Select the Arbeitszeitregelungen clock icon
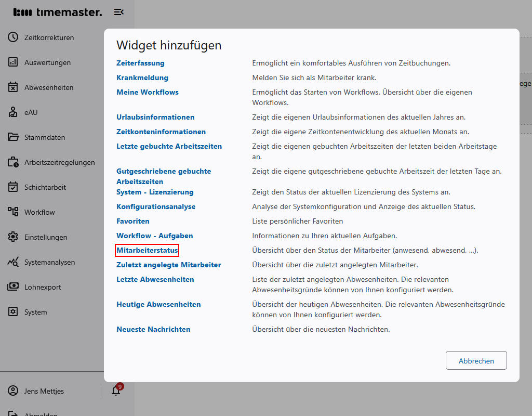Image resolution: width=532 pixels, height=416 pixels. pyautogui.click(x=12, y=162)
